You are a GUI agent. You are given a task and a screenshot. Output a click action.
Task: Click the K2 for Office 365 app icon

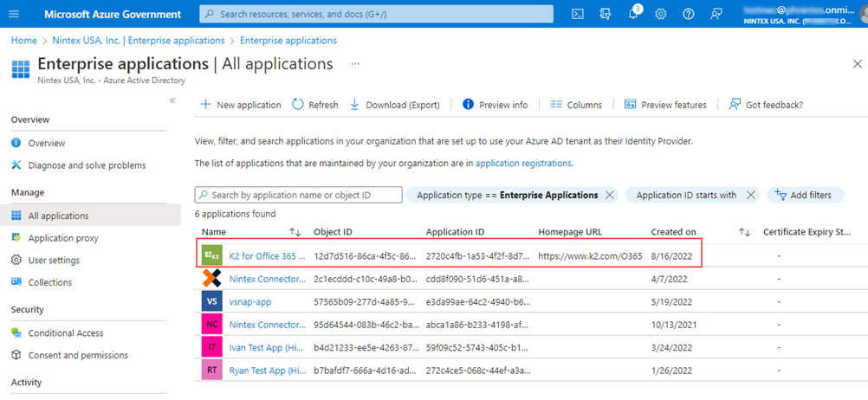(211, 255)
